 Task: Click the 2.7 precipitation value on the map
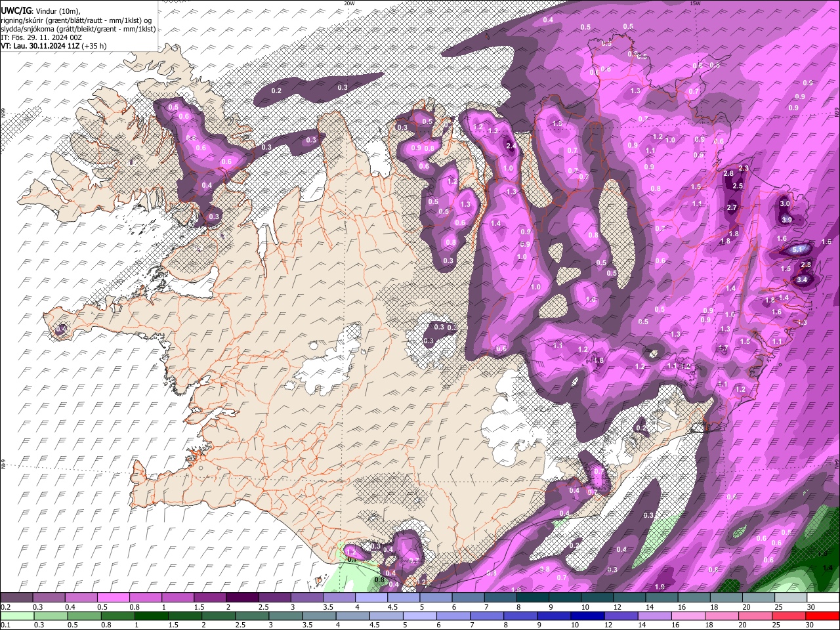click(x=732, y=207)
